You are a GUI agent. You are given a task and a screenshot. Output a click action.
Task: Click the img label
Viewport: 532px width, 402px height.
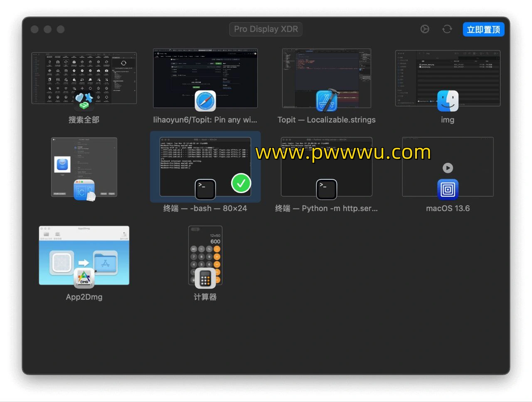pyautogui.click(x=448, y=120)
